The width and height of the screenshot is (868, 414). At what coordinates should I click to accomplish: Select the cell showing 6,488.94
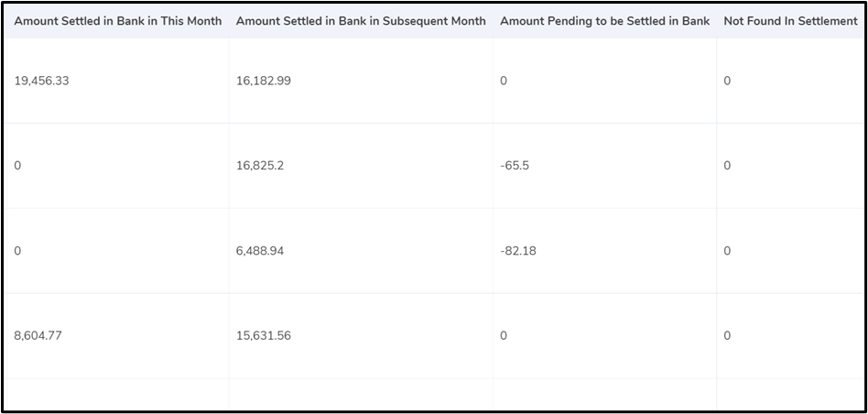[260, 251]
